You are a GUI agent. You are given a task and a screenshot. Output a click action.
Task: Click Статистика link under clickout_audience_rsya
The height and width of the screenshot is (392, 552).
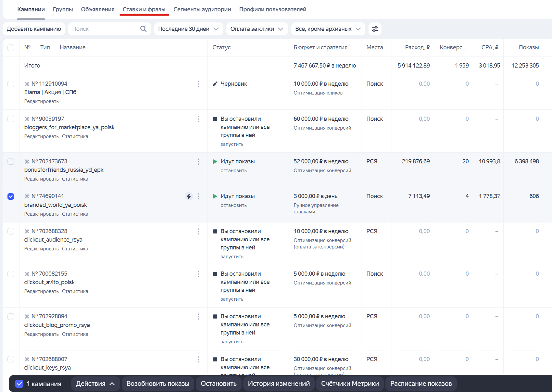pos(75,249)
